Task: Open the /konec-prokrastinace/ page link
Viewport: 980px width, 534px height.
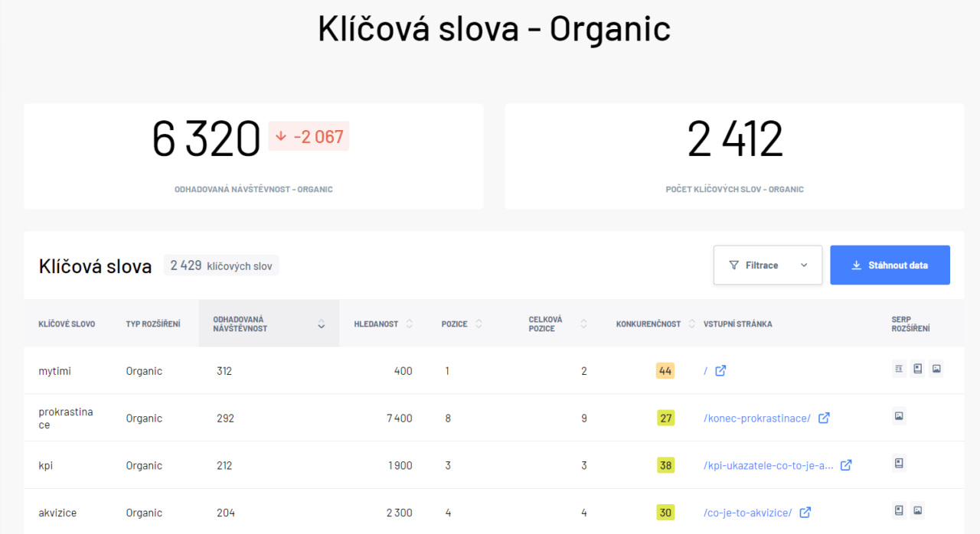Action: tap(756, 418)
